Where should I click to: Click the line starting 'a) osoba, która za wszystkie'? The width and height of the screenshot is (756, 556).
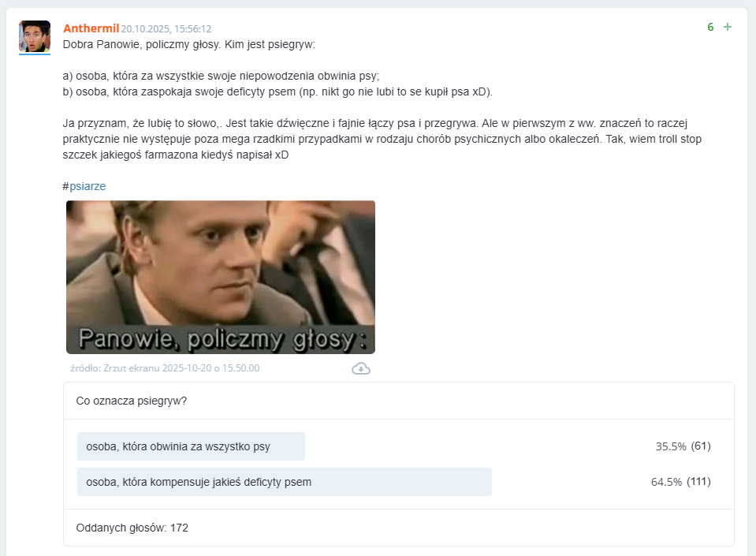[222, 76]
